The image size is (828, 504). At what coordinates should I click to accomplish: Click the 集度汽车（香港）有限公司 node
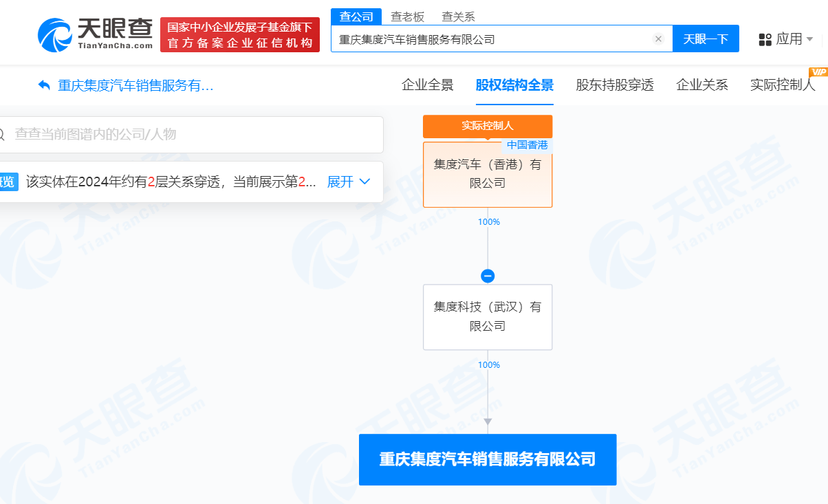(x=488, y=174)
